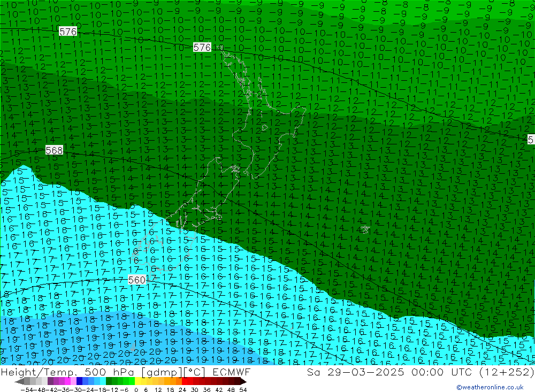Click the 576 contour label beside New Zealand's northern tip

coord(202,47)
